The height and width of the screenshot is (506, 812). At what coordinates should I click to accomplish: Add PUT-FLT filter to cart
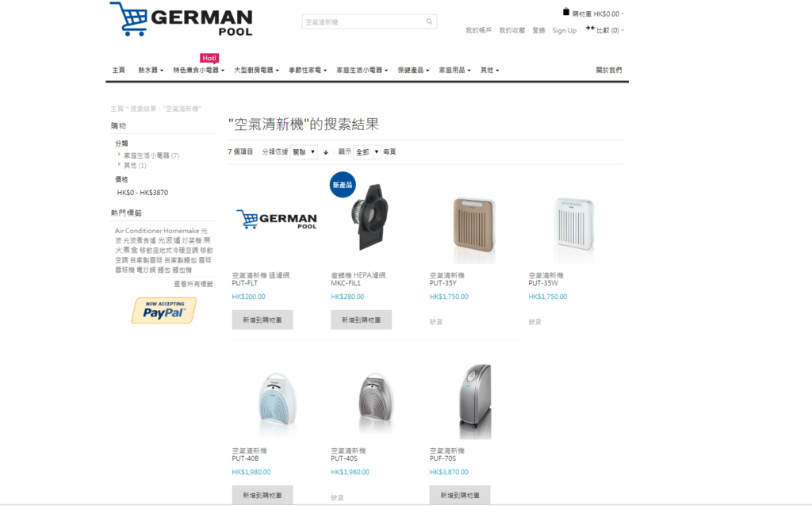[x=262, y=320]
